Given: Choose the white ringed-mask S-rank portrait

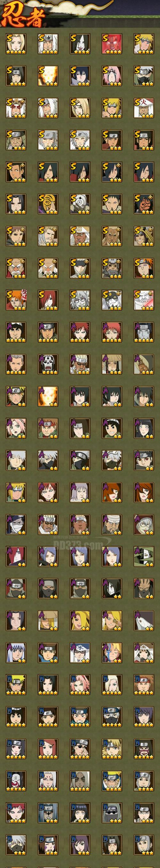Looking at the screenshot, I should (80, 204).
